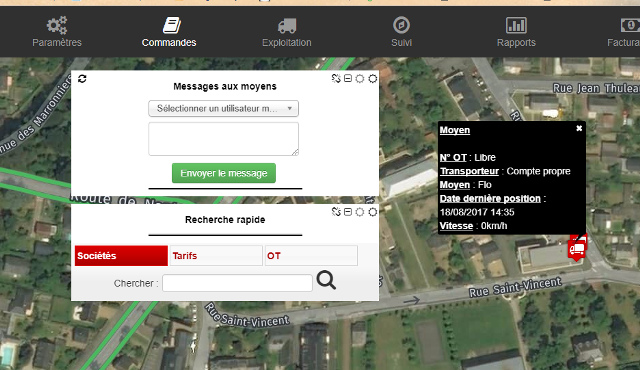This screenshot has height=370, width=640.
Task: Click the Compte propre text in popup
Action: (538, 171)
